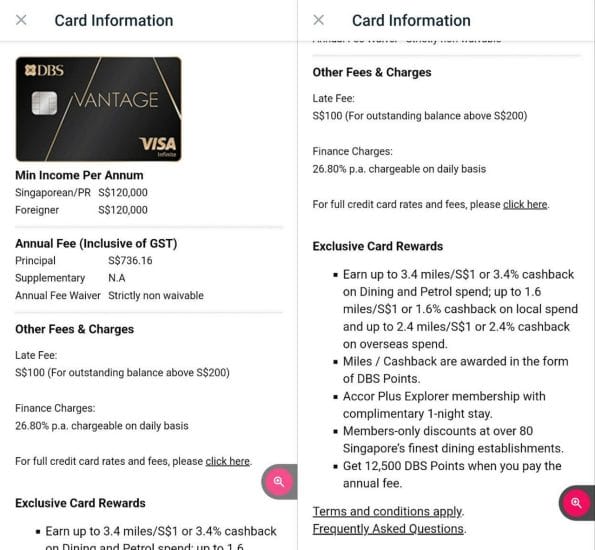
Task: Click the Accor Plus Explorer membership bullet
Action: coord(444,405)
